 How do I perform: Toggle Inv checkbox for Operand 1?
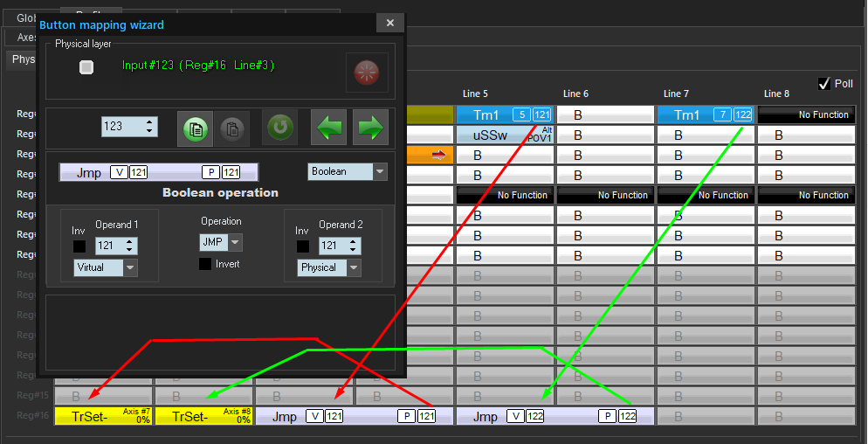(x=79, y=246)
